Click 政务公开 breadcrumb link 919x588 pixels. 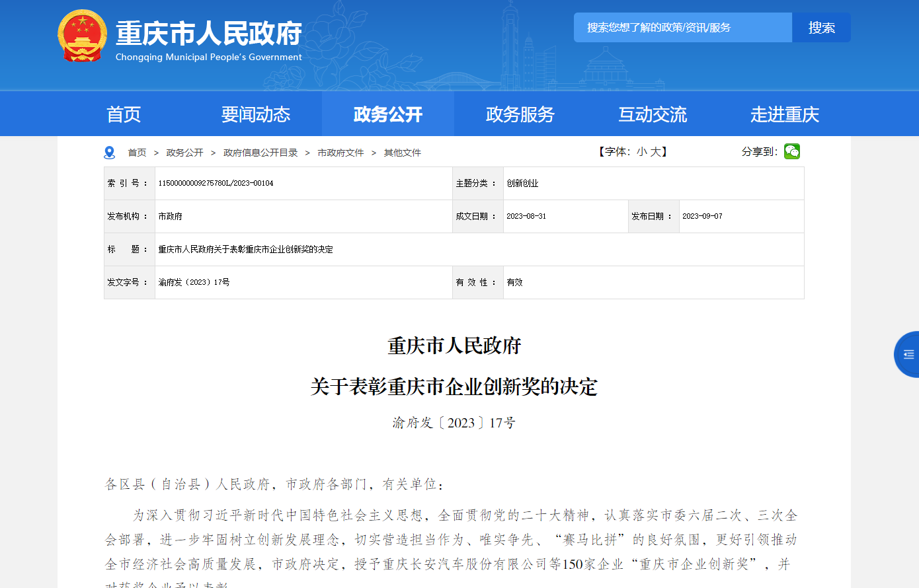point(184,153)
